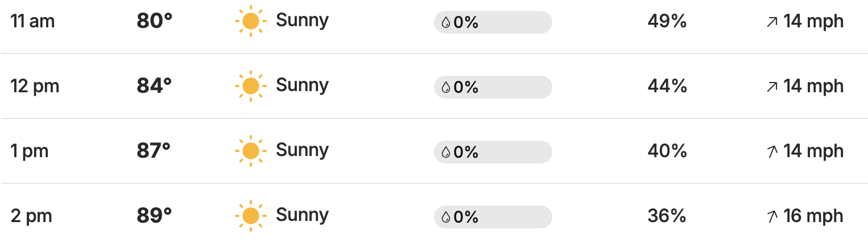The width and height of the screenshot is (868, 246).
Task: Select the 12 pm time label
Action: 35,87
